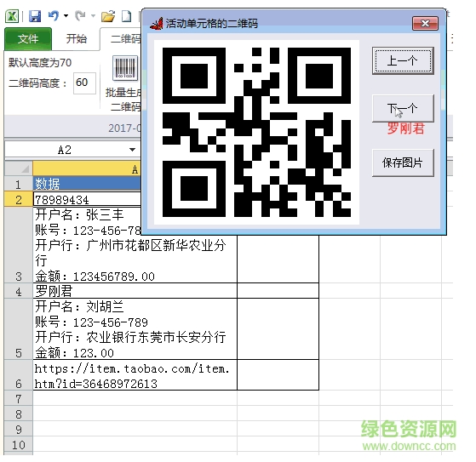This screenshot has height=462, width=476.
Task: Click the butterfly icon in dialog title
Action: pos(157,24)
